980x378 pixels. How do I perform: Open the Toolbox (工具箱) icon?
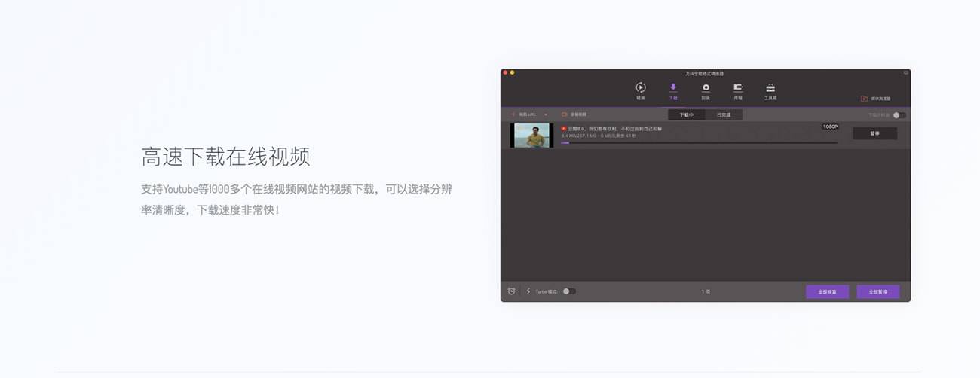point(770,88)
